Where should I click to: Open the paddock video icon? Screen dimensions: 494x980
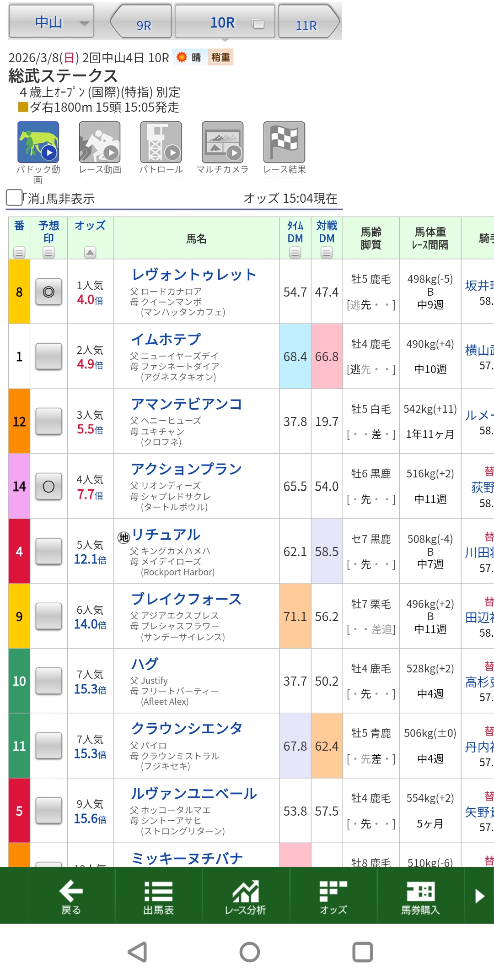pos(38,142)
